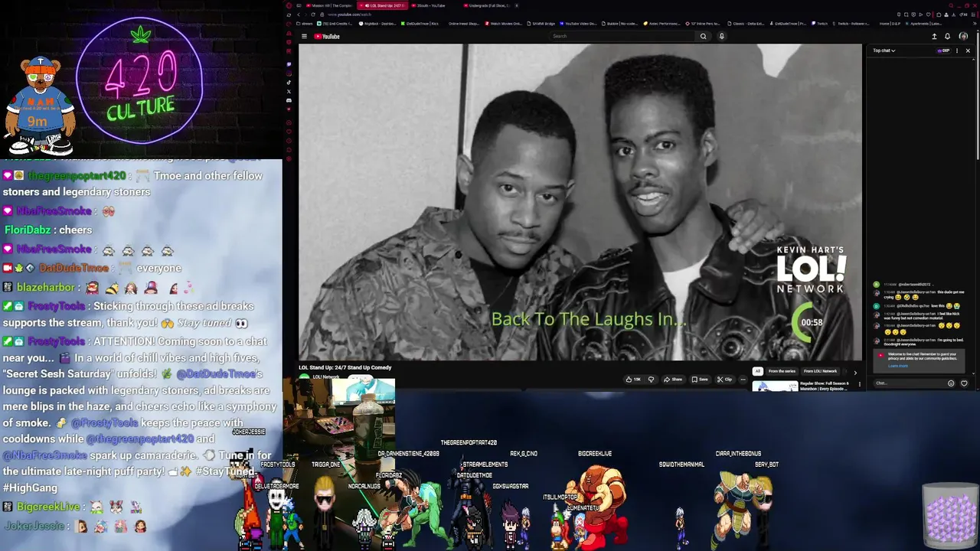This screenshot has height=551, width=980.
Task: Open the Regular Show marathon thumbnail
Action: [x=776, y=386]
